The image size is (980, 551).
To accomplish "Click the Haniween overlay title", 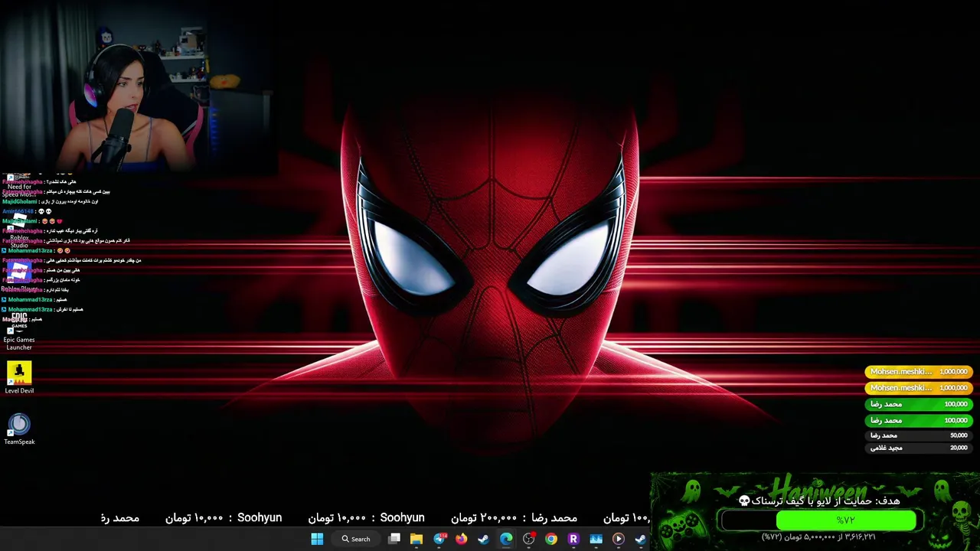I will [x=818, y=488].
